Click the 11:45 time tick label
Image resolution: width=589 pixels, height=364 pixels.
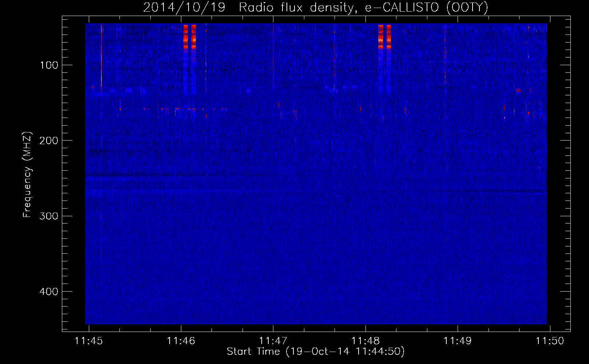(89, 341)
